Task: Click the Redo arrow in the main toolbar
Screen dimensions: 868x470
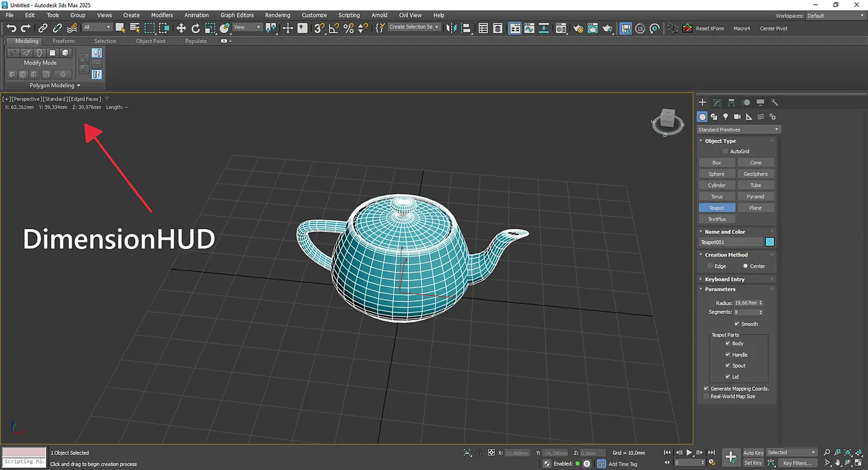Action: pyautogui.click(x=25, y=28)
